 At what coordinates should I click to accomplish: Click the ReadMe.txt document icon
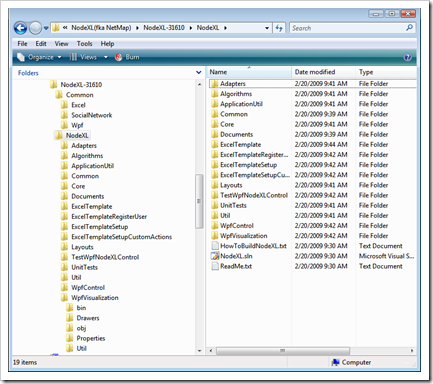click(x=215, y=266)
